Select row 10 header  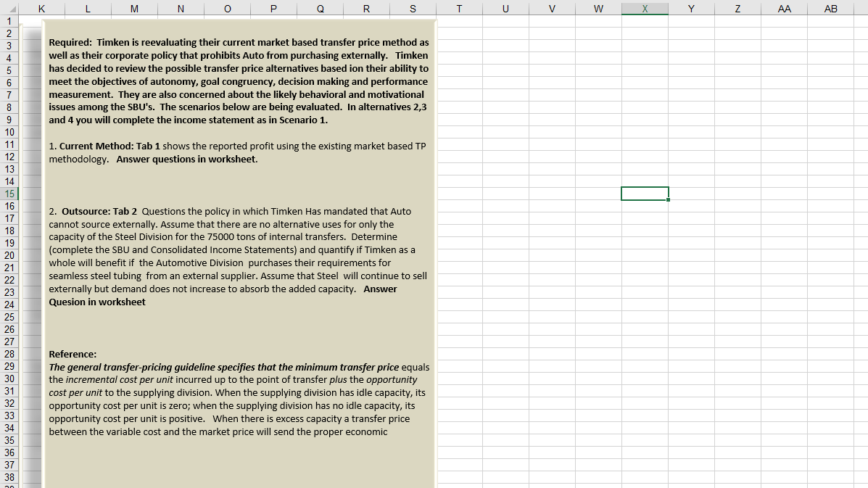click(9, 132)
